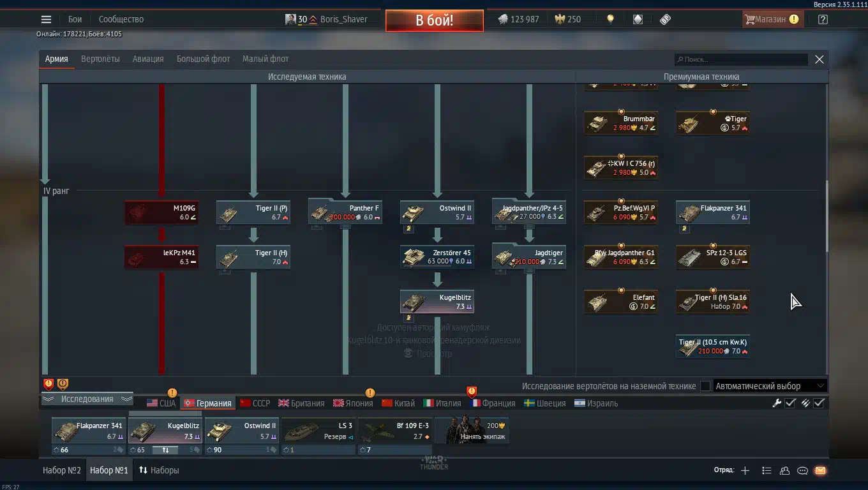The width and height of the screenshot is (868, 490).
Task: Open the Наборы presets list
Action: pyautogui.click(x=159, y=470)
